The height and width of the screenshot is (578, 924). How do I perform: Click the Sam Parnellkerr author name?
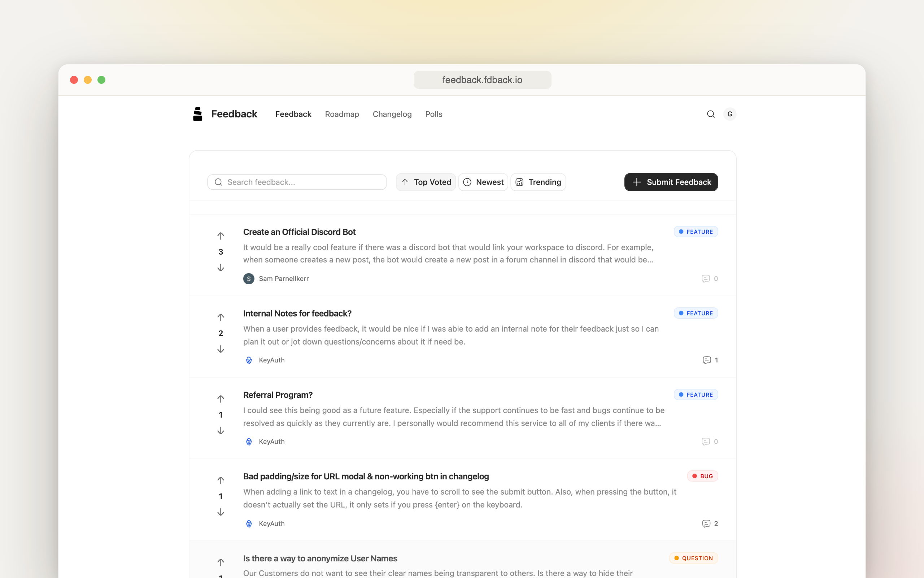[284, 279]
